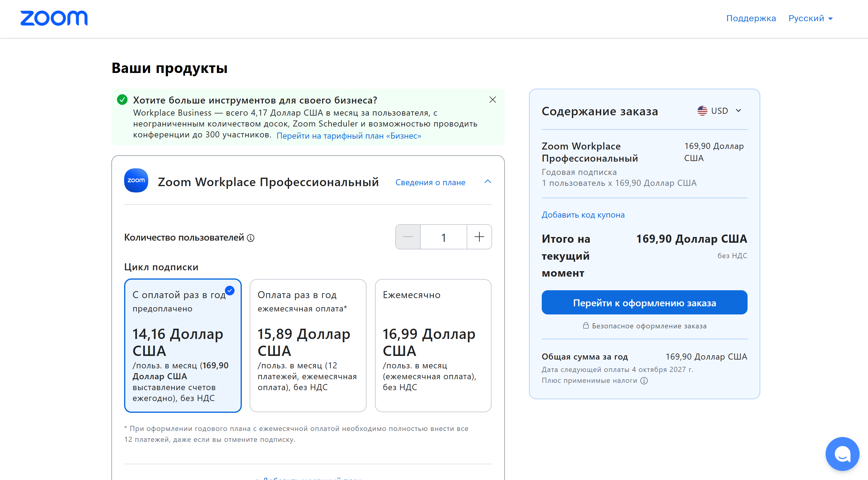Open the Поддержка link
Image resolution: width=868 pixels, height=480 pixels.
coord(751,18)
